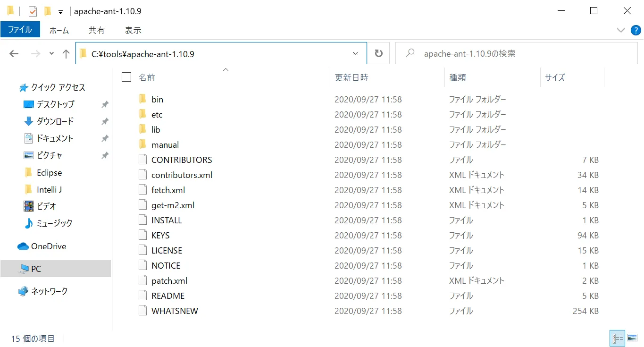Click the NOTICE file icon
Viewport: 644px width, 347px height.
pos(143,265)
